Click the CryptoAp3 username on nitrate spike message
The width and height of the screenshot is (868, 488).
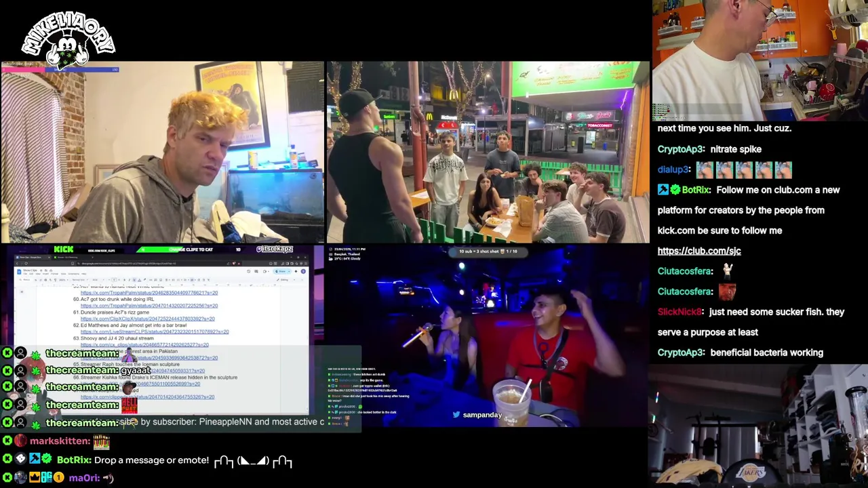coord(680,149)
